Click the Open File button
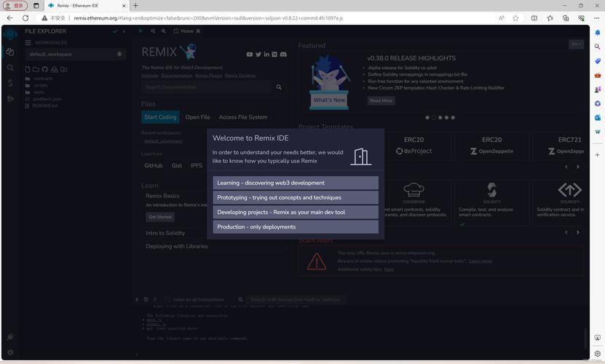Viewport: 605px width, 364px height. click(x=197, y=117)
